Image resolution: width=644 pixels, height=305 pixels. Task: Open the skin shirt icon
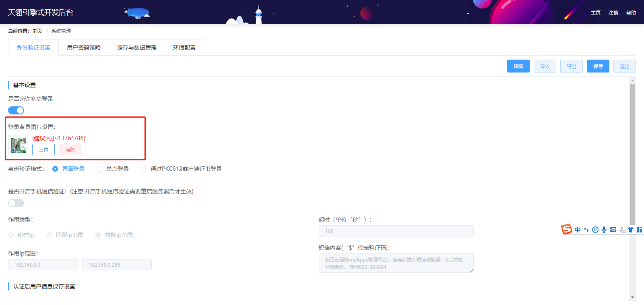coord(631,230)
